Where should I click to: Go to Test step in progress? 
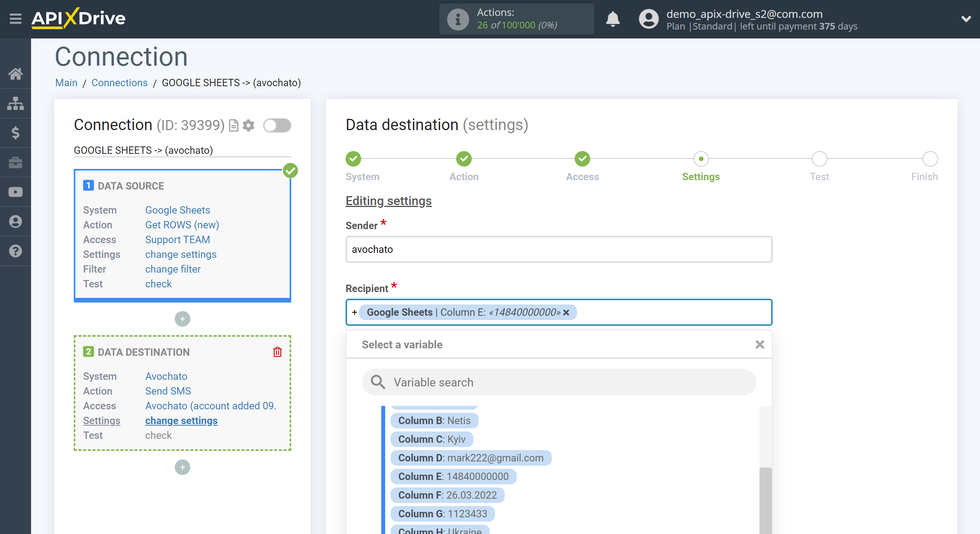pos(820,159)
